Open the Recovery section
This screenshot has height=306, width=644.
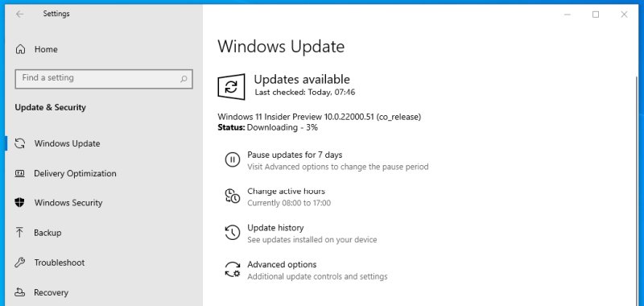(x=52, y=292)
